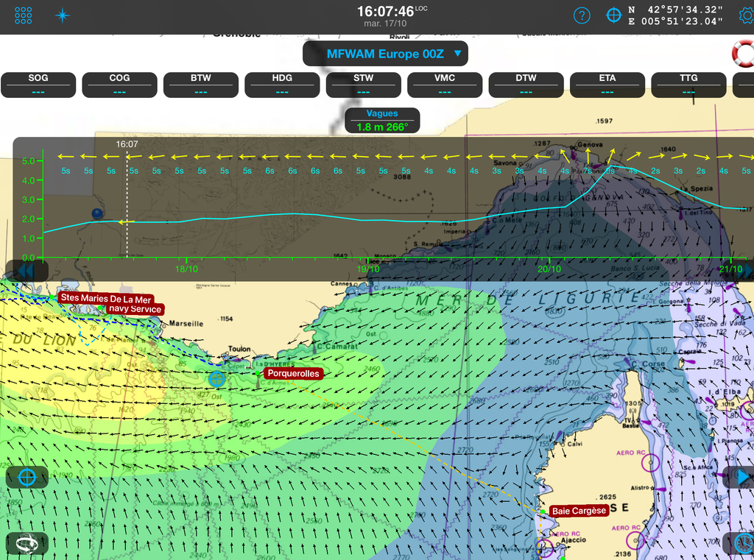Image resolution: width=754 pixels, height=560 pixels.
Task: Tap the lifebuoy man overboard icon
Action: [743, 53]
